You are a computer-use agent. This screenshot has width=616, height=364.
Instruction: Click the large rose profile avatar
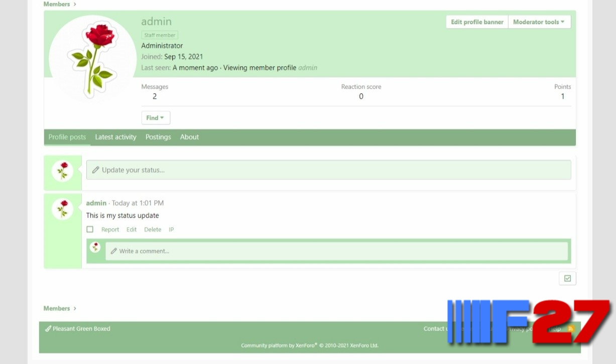click(x=92, y=58)
